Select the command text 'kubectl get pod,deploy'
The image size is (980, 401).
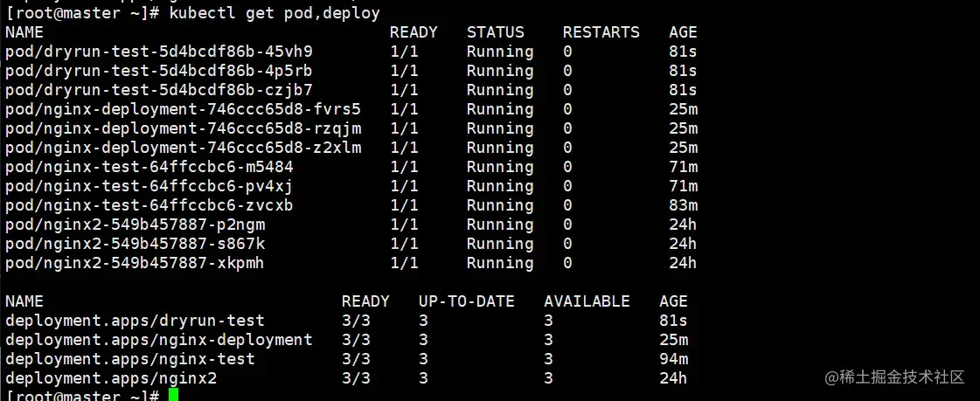[275, 13]
